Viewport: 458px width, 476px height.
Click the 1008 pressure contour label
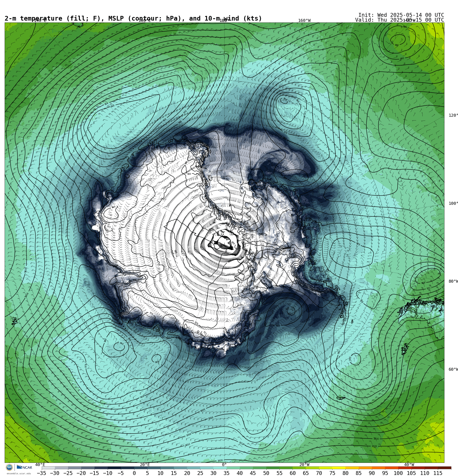[x=189, y=435]
